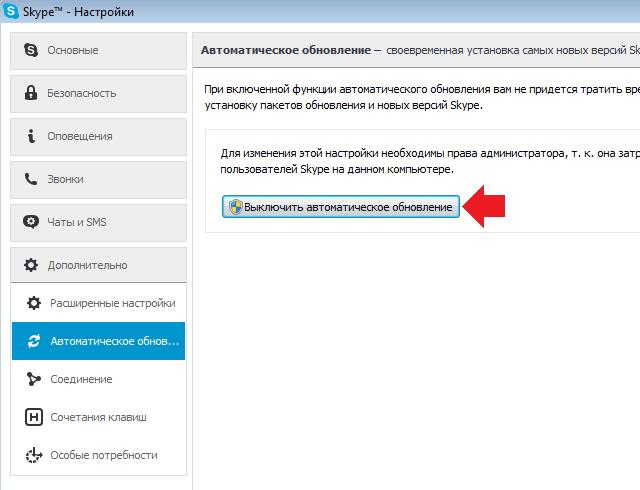Click the chat bubble icon for Чаты и SMS
The width and height of the screenshot is (640, 490).
tap(30, 222)
